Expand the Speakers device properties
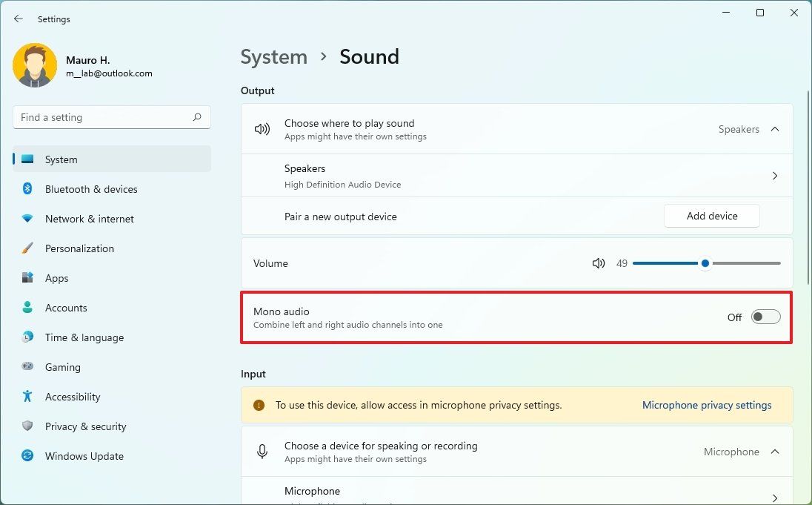This screenshot has height=505, width=812. pyautogui.click(x=775, y=176)
